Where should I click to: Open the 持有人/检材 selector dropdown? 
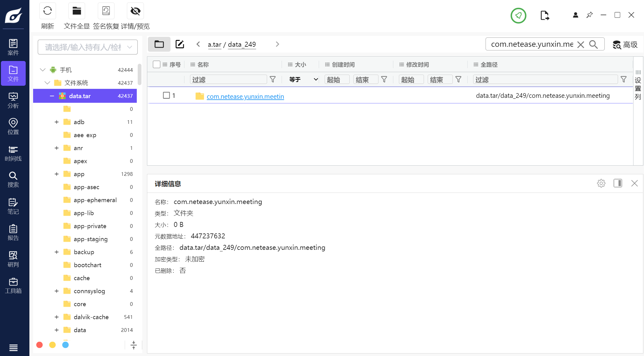point(88,47)
